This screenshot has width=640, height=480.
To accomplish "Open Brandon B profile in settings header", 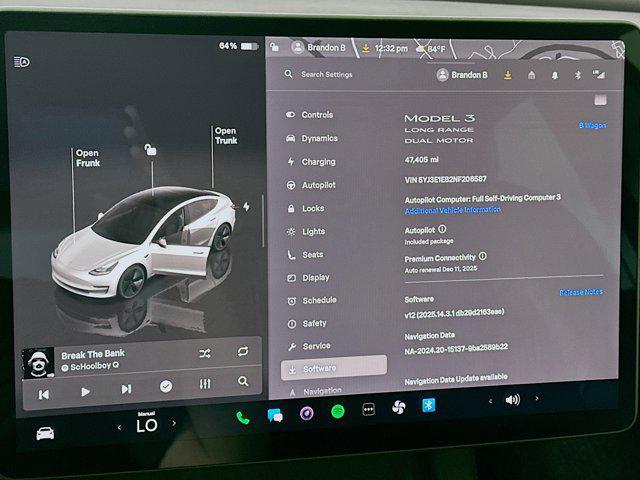I will coord(462,75).
